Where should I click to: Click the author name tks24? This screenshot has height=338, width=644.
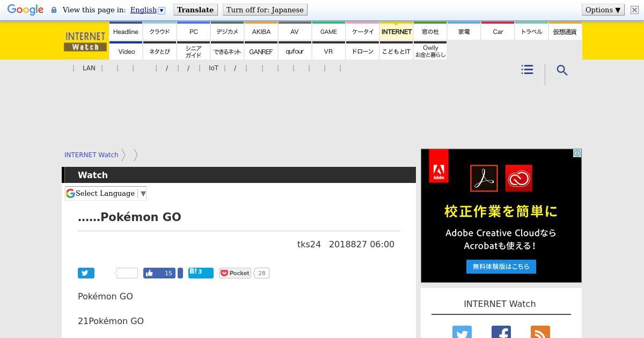[x=309, y=244]
